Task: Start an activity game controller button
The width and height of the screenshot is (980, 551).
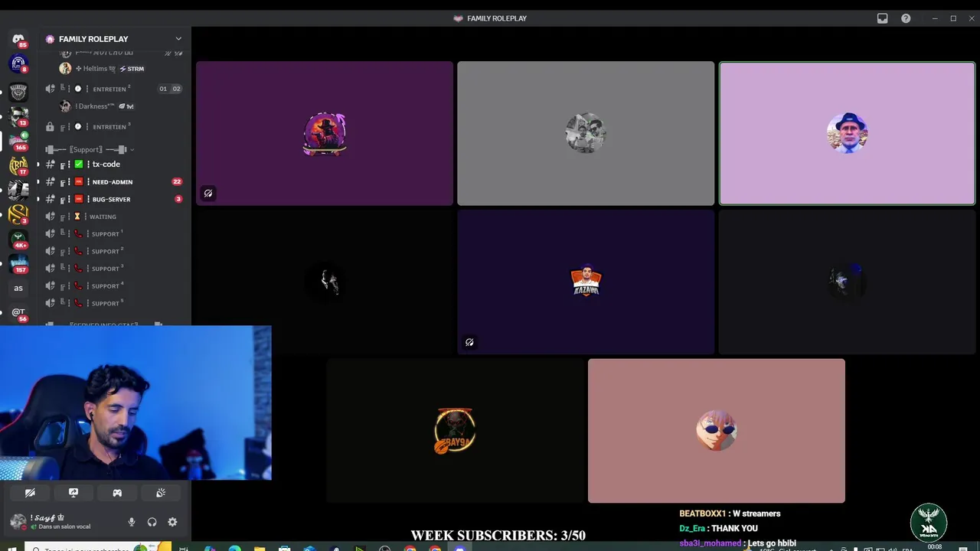Action: tap(117, 493)
